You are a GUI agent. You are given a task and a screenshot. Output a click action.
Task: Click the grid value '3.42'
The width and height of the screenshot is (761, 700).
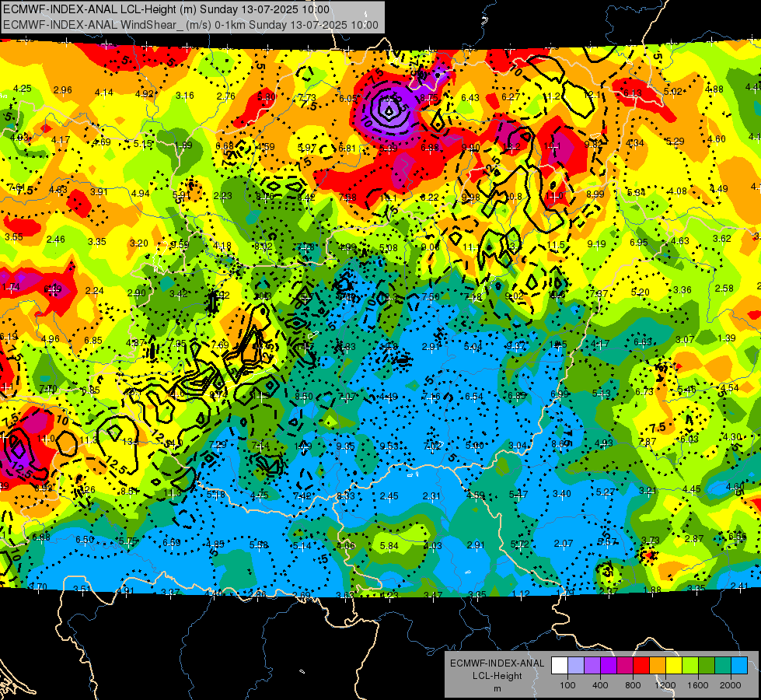click(179, 293)
